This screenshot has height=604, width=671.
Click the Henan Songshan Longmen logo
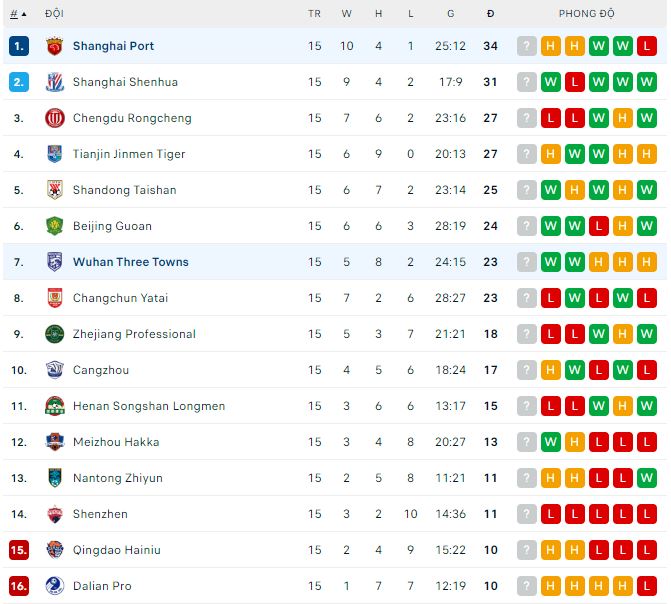coord(55,406)
